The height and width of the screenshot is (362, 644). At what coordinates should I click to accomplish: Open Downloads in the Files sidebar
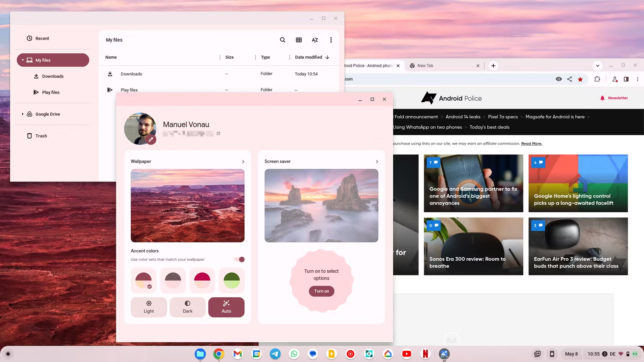(53, 76)
